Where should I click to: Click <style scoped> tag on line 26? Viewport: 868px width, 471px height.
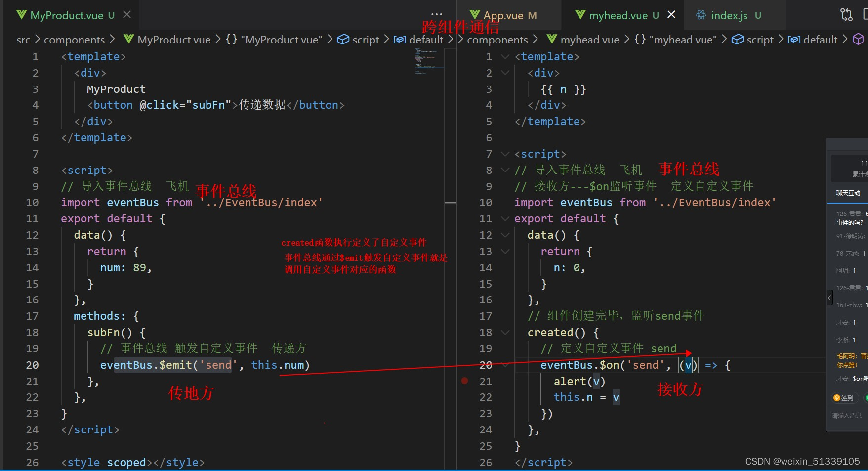point(107,463)
